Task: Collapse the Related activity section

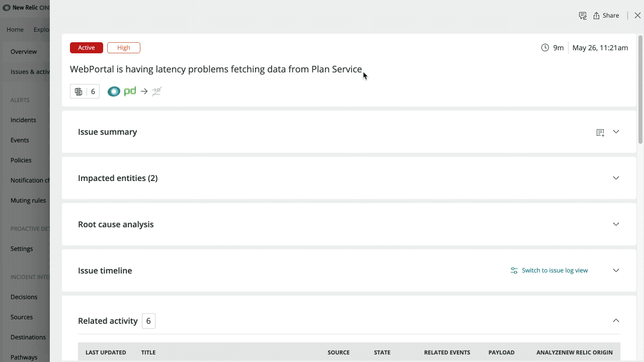Action: pos(616,320)
